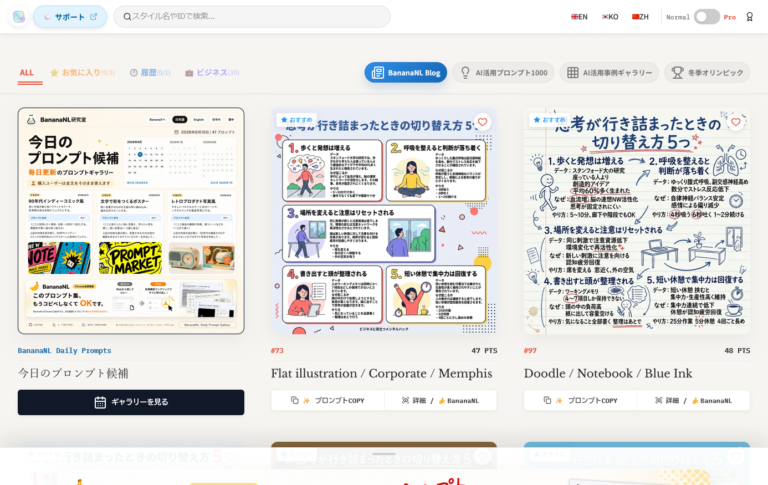Switch language to EN
Screen dimensions: 768x485
point(579,17)
